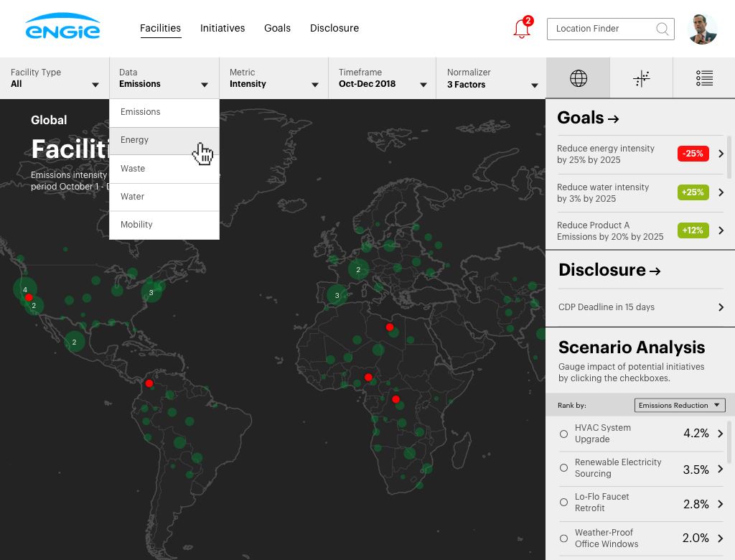The image size is (735, 560).
Task: Switch to the facility list view
Action: (x=704, y=78)
